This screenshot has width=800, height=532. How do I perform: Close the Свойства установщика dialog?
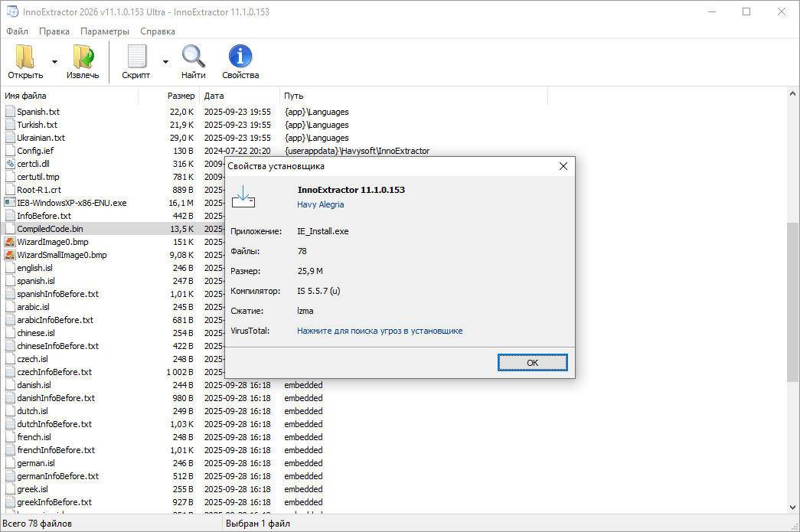pyautogui.click(x=563, y=166)
